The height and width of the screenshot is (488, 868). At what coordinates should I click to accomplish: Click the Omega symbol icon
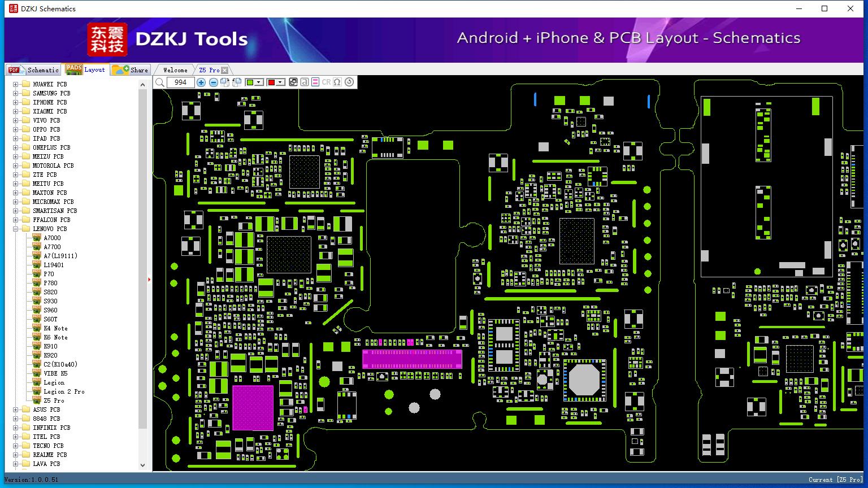pos(337,82)
